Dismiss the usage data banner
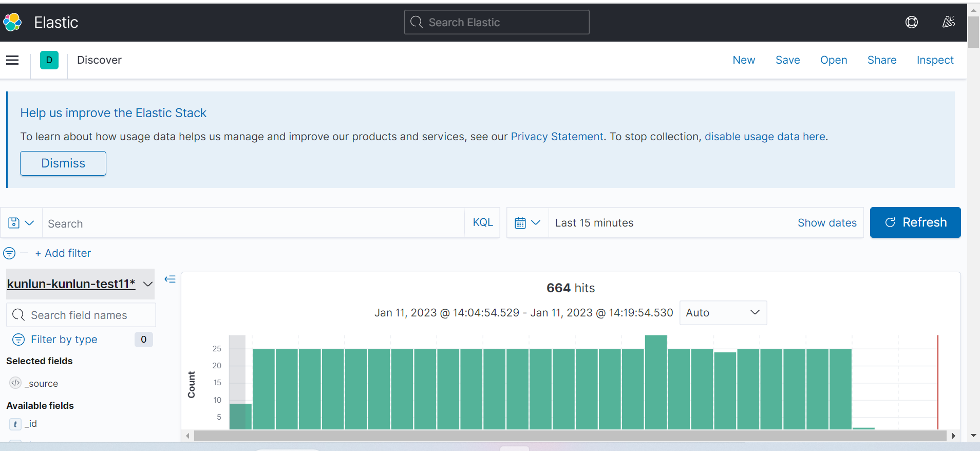980x451 pixels. (x=63, y=163)
